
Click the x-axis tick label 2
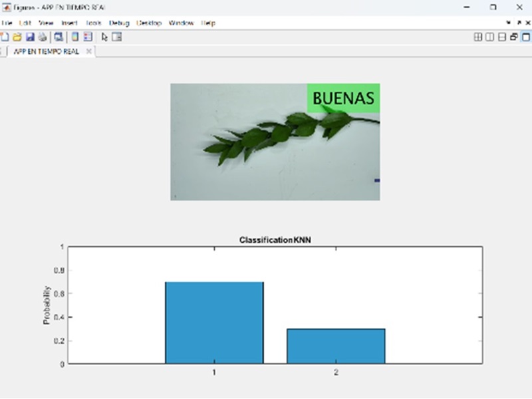pos(336,372)
